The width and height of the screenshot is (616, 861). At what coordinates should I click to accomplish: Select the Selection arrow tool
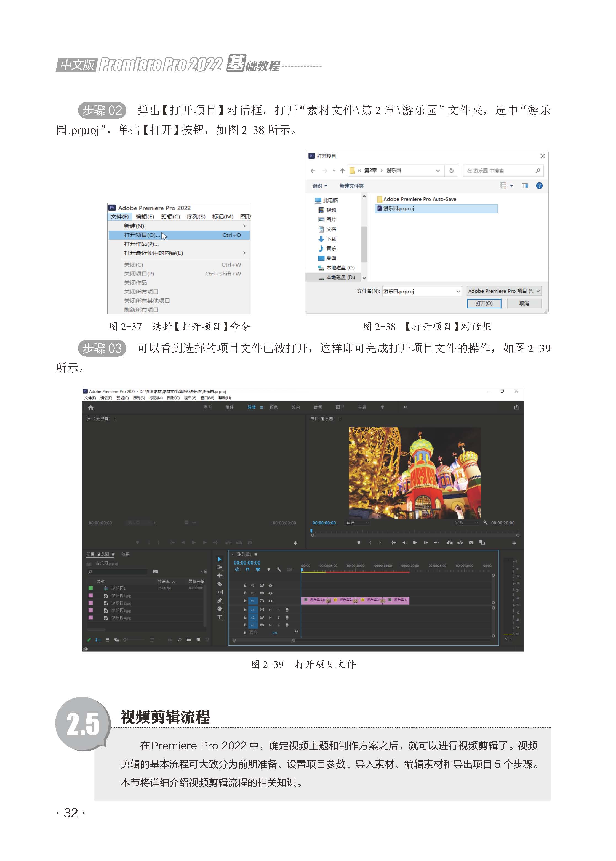click(219, 559)
